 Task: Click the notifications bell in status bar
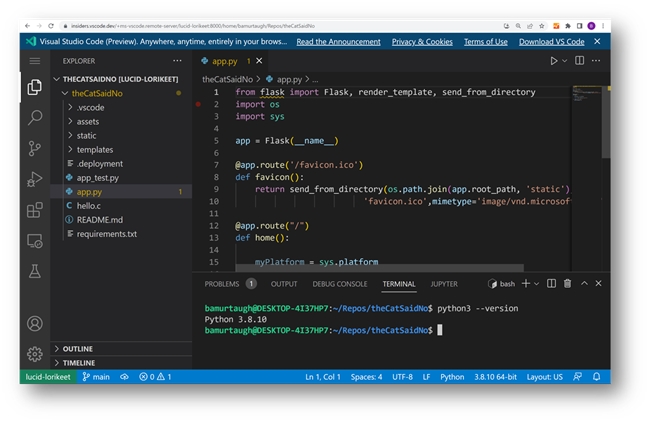pyautogui.click(x=597, y=377)
